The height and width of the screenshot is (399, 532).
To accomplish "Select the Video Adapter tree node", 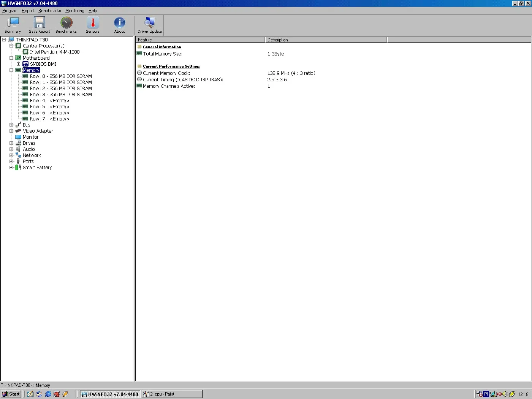I will point(38,131).
